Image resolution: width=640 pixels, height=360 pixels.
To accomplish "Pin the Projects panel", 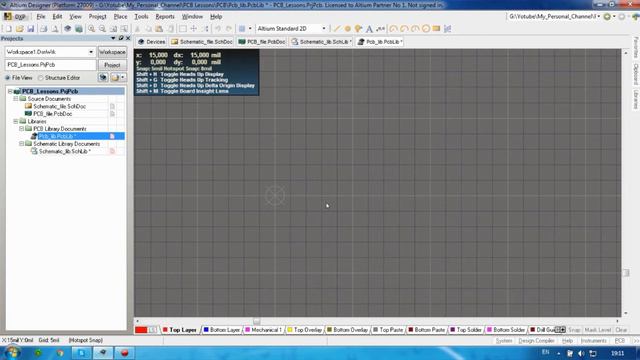I will click(121, 38).
